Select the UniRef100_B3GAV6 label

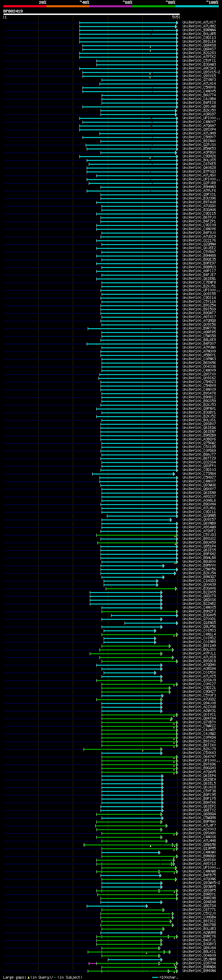(x=199, y=589)
